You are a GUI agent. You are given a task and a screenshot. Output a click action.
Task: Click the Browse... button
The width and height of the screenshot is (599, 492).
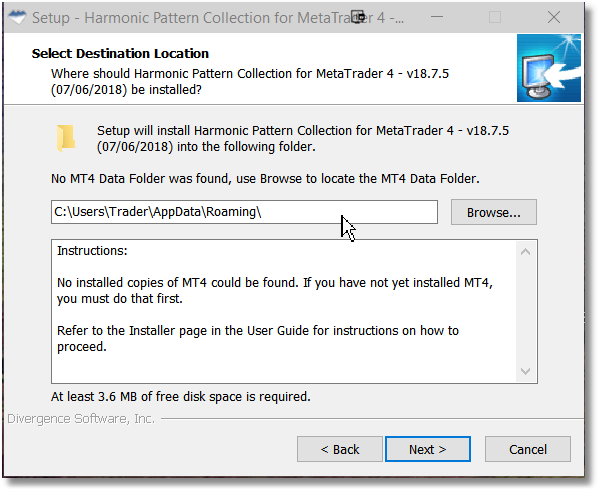[494, 212]
